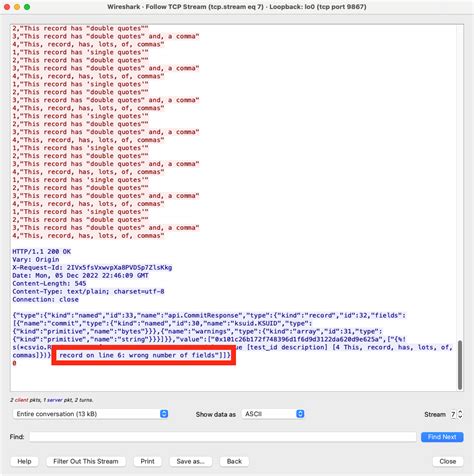Click the "wrong number of fields" error text

click(171, 355)
